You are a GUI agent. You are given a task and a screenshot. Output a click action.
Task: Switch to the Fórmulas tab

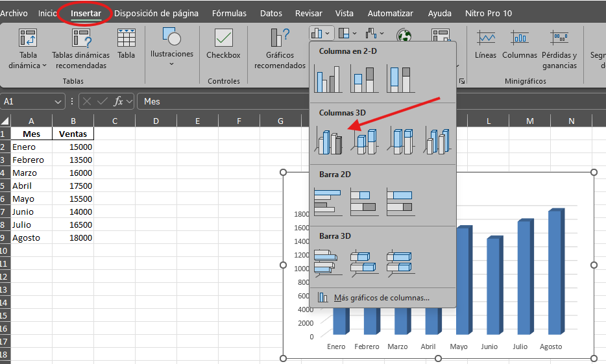pos(229,13)
